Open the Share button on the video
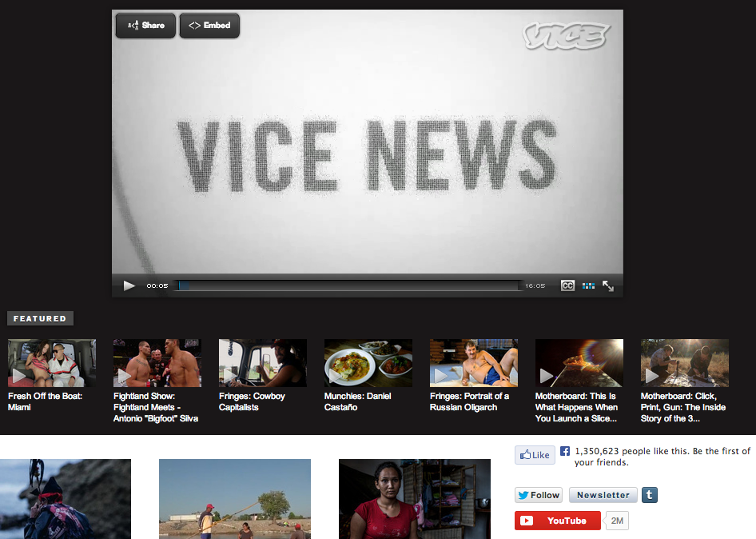 coord(145,26)
